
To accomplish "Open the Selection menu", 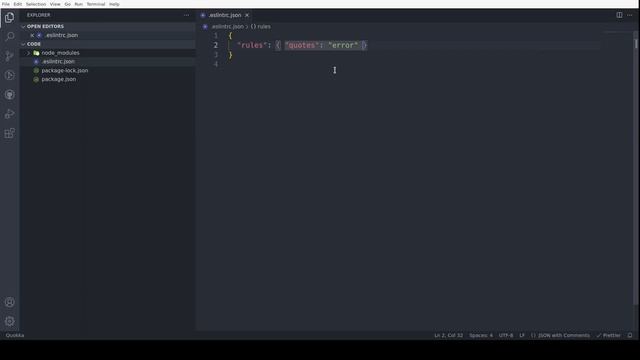I will point(36,4).
